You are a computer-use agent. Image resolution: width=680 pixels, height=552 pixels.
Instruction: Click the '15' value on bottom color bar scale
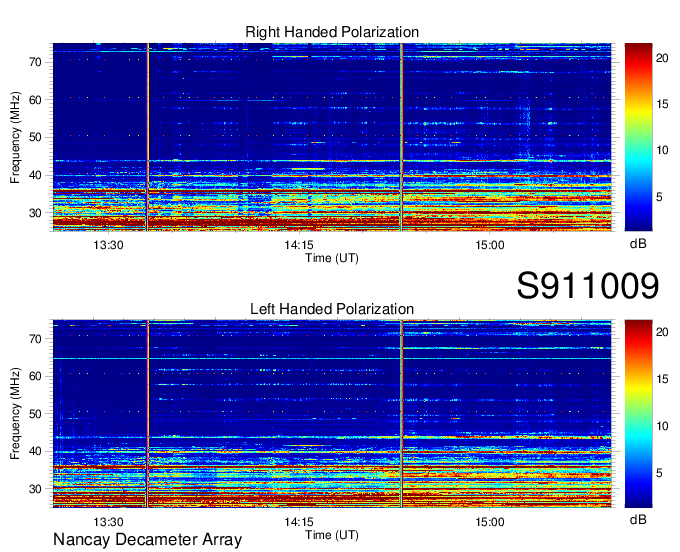click(x=662, y=379)
